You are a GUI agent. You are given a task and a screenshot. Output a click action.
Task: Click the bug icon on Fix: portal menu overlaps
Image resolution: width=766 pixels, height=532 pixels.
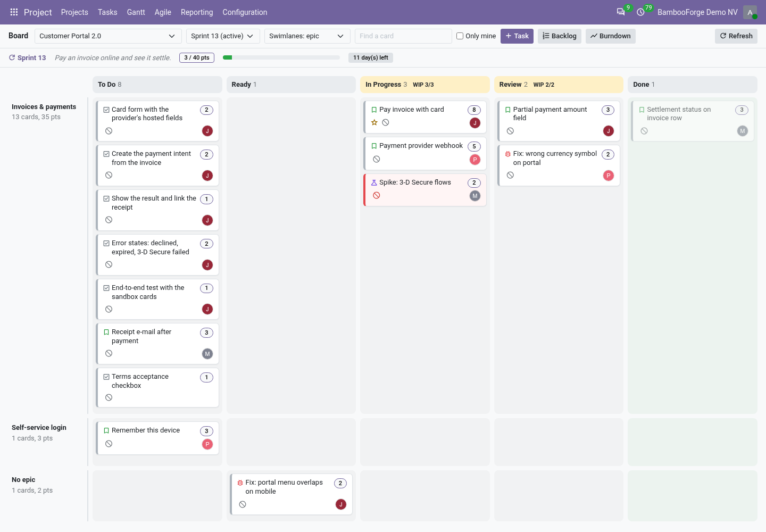[240, 483]
